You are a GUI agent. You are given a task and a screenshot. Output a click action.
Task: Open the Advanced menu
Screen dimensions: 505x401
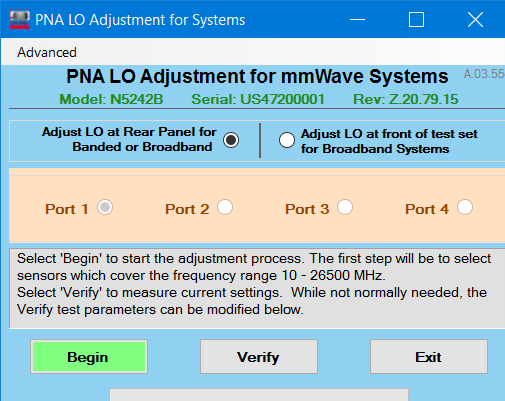[x=47, y=52]
